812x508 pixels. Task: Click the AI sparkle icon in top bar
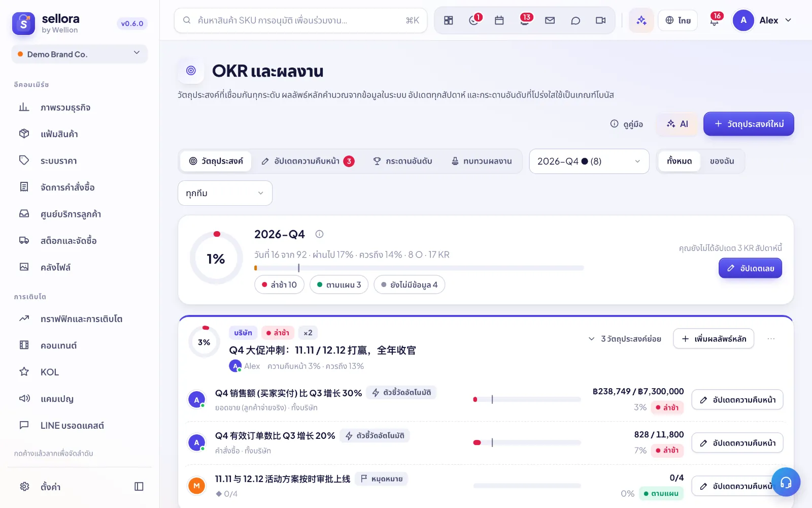[x=641, y=20]
